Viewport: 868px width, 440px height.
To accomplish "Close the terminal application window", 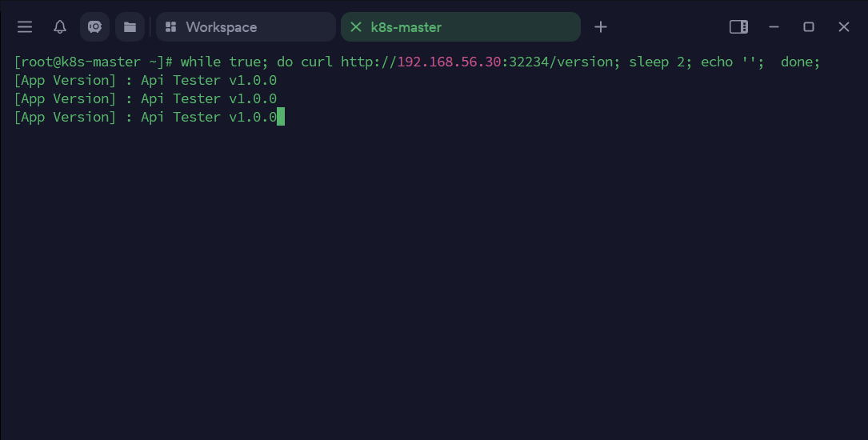I will pyautogui.click(x=844, y=27).
